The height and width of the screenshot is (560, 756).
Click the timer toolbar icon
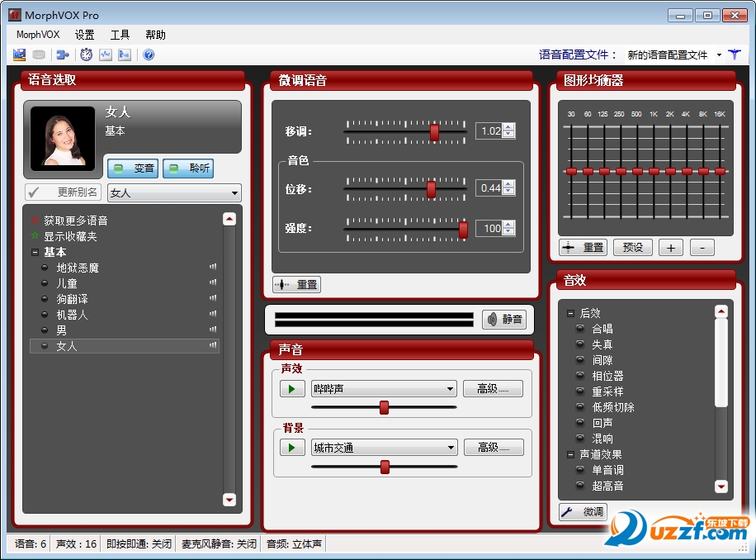point(86,55)
